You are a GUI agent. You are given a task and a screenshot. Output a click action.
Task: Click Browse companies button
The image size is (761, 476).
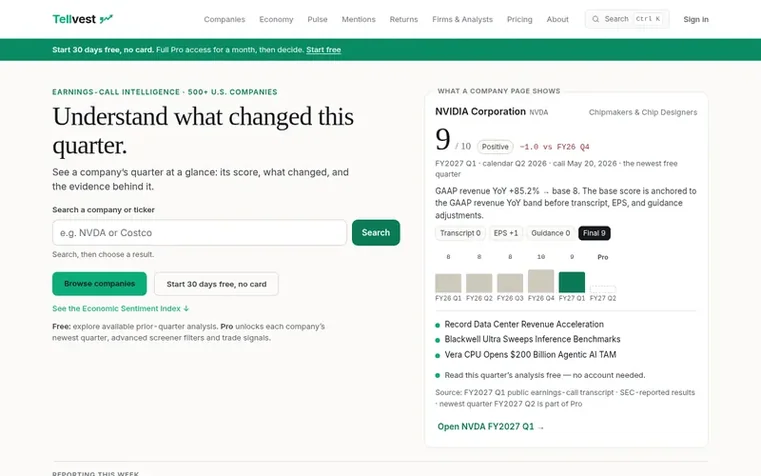coord(99,283)
